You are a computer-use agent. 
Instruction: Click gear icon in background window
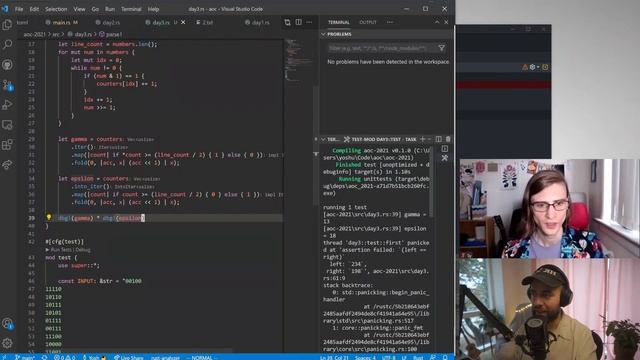coord(532,67)
